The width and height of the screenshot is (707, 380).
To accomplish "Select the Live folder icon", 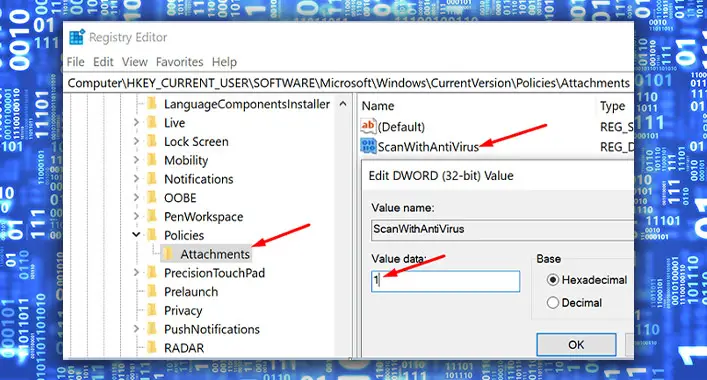I will tap(152, 123).
